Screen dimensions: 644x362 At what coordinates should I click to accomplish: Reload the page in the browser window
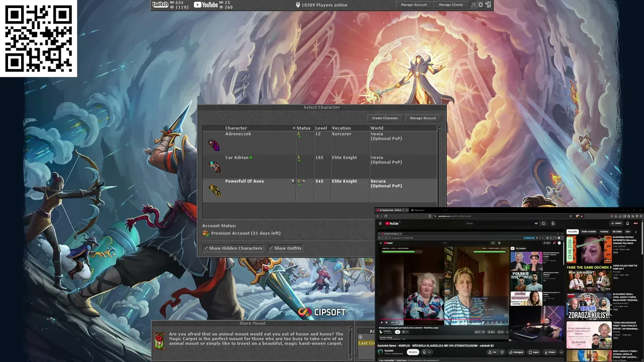click(386, 216)
